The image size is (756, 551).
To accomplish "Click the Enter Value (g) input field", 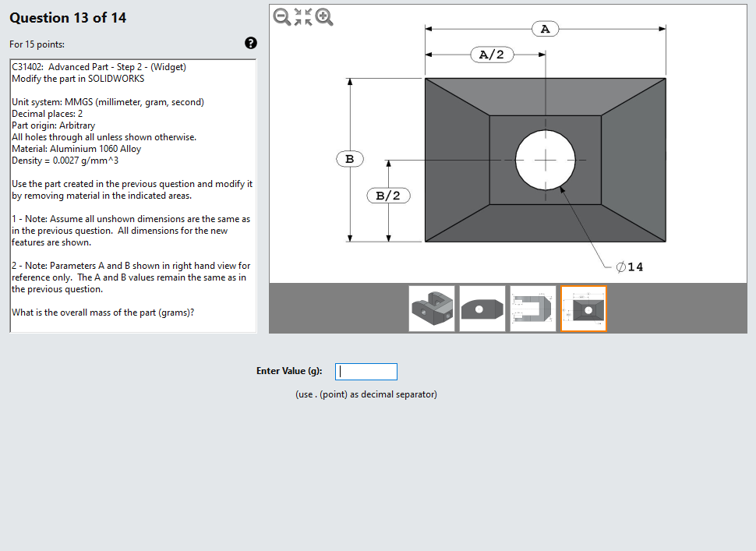I will click(x=366, y=371).
